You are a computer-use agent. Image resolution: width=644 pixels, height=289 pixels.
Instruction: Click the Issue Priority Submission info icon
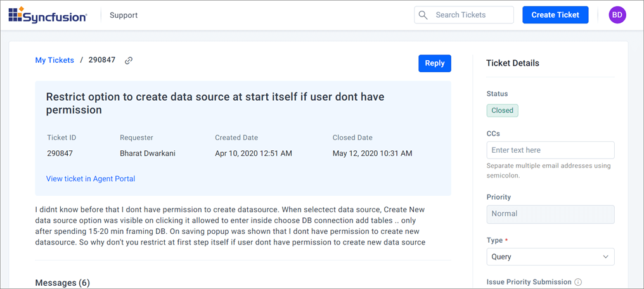pyautogui.click(x=578, y=282)
